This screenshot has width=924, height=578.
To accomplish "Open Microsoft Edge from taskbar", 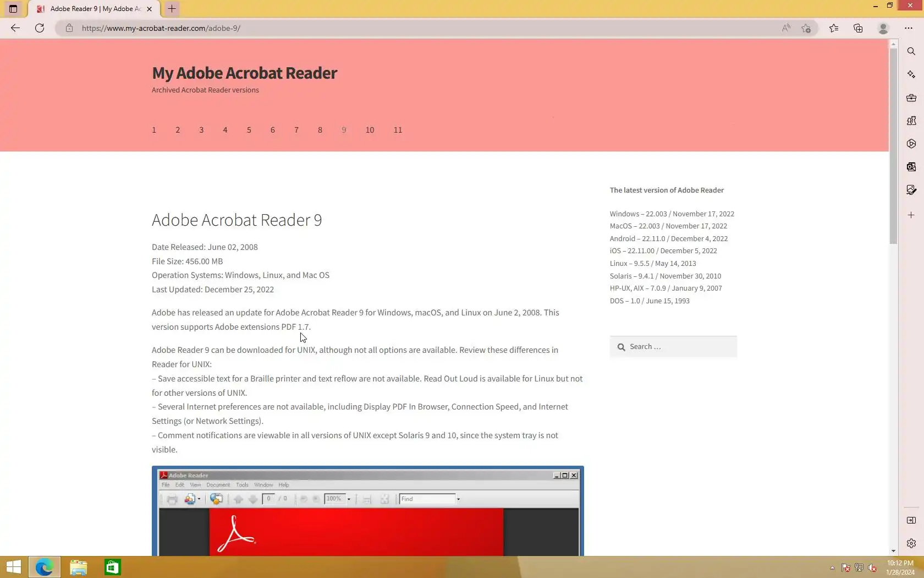I will point(44,567).
